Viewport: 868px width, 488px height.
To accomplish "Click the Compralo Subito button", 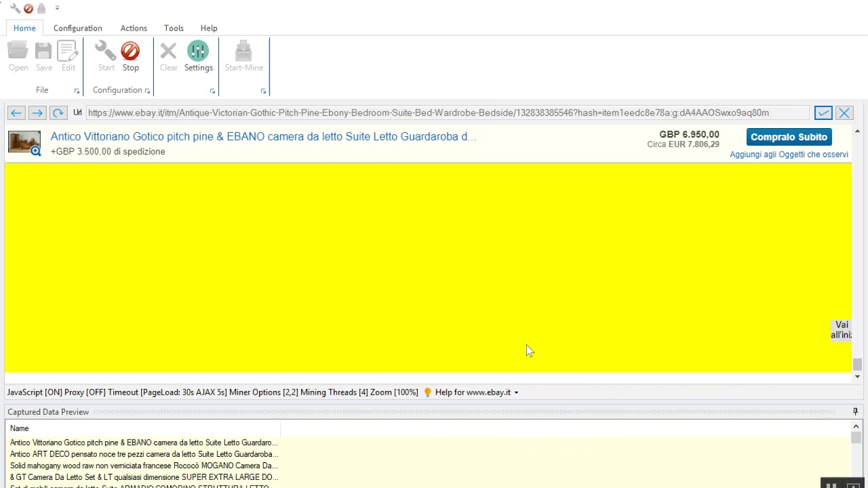I will pos(789,137).
